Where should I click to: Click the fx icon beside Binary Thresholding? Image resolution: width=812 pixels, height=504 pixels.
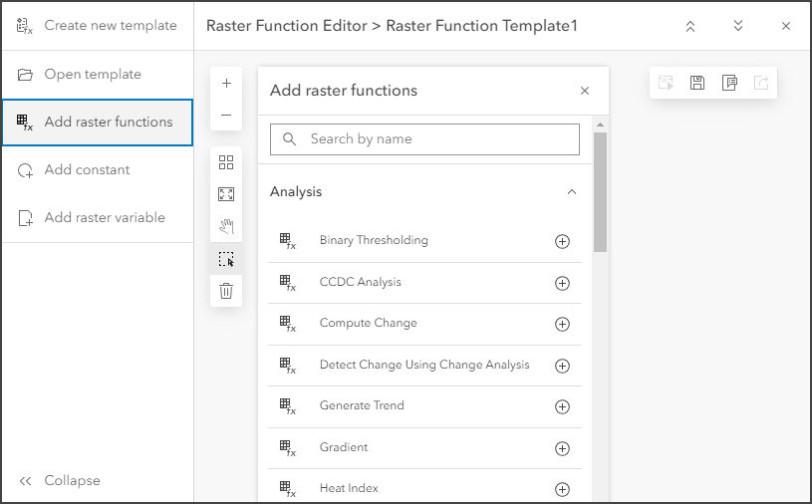pos(287,241)
